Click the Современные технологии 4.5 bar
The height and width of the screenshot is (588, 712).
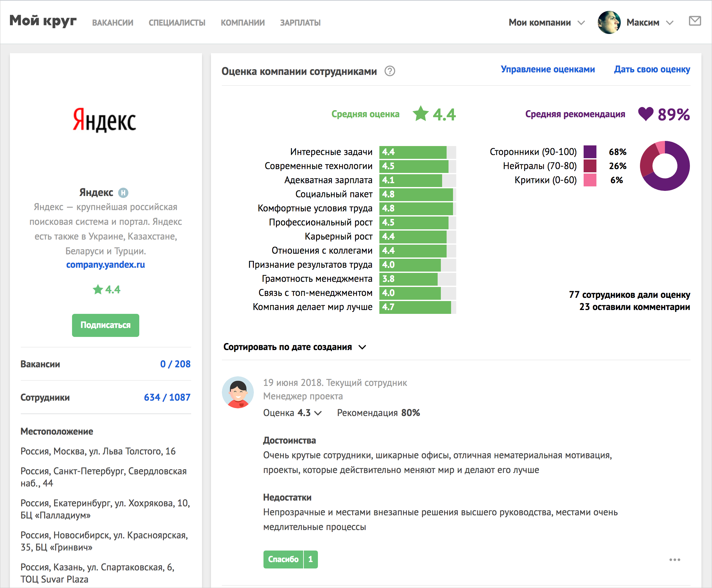pyautogui.click(x=417, y=166)
